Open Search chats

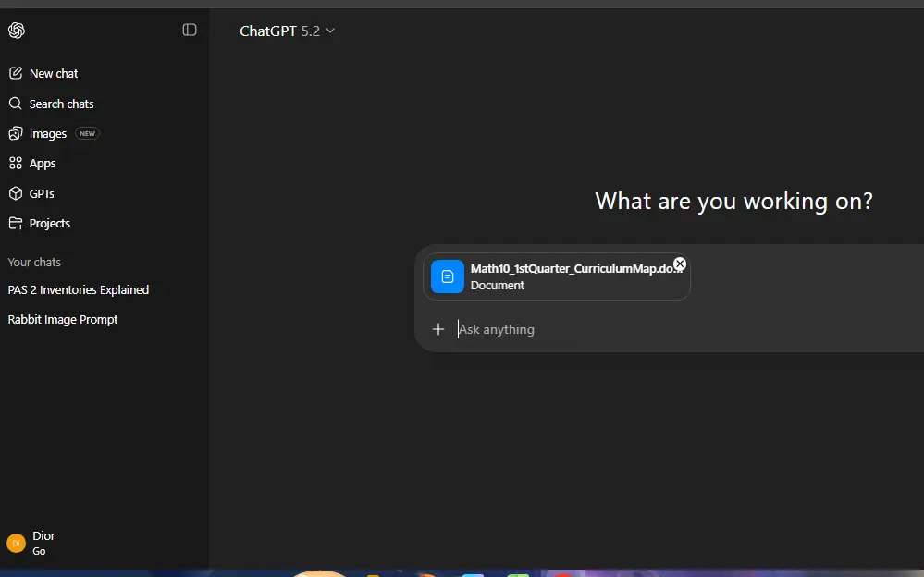point(61,104)
